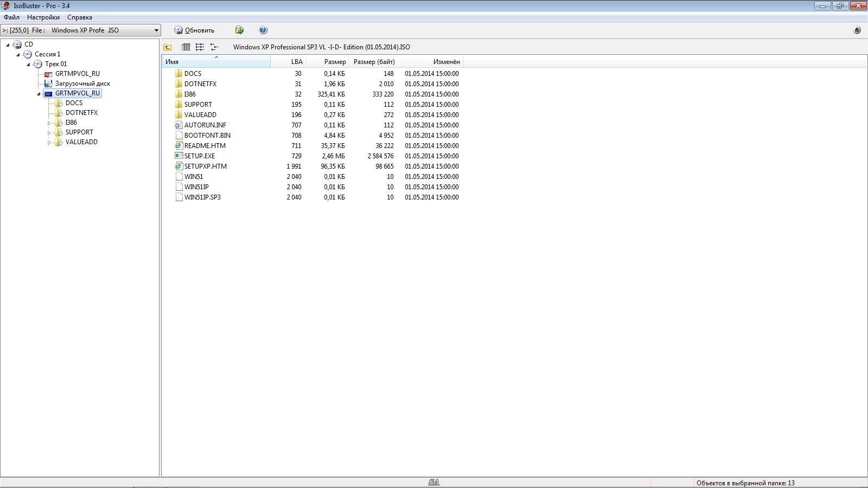The width and height of the screenshot is (868, 488).
Task: Collapse the selected GRTMPVOL_RU volume node
Action: [39, 93]
